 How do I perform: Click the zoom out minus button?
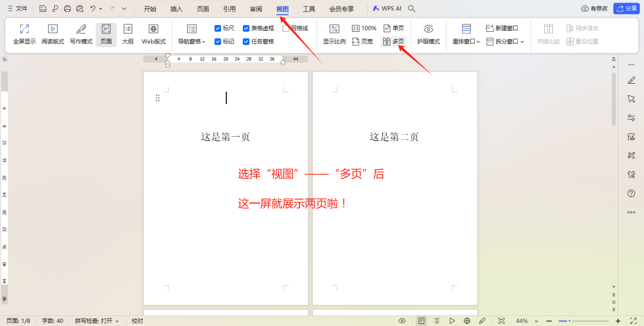pos(549,321)
